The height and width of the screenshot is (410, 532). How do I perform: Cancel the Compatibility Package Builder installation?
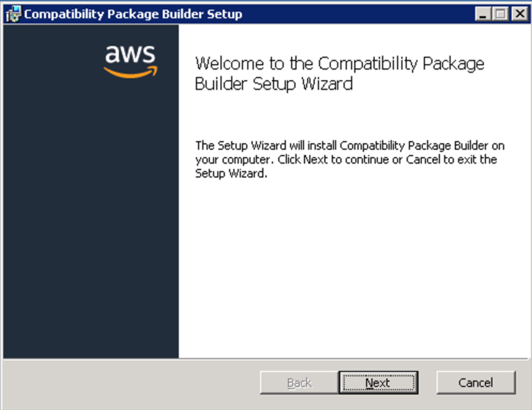476,382
